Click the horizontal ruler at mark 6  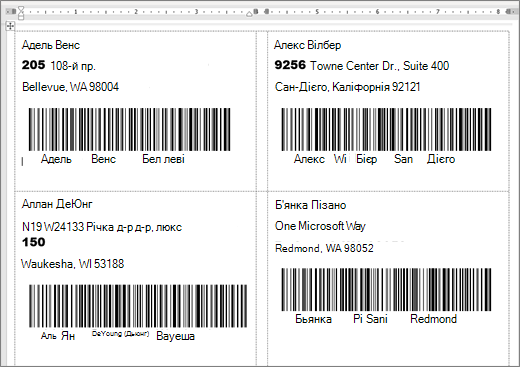(377, 12)
